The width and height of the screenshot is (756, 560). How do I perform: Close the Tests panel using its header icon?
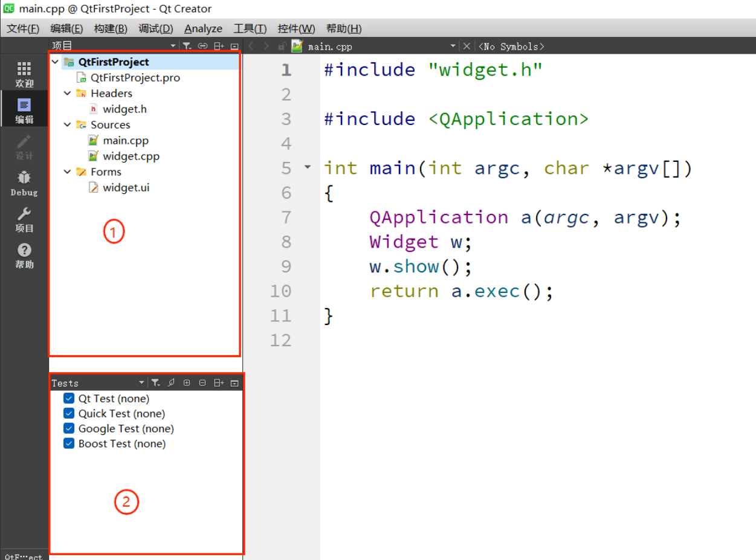tap(234, 382)
